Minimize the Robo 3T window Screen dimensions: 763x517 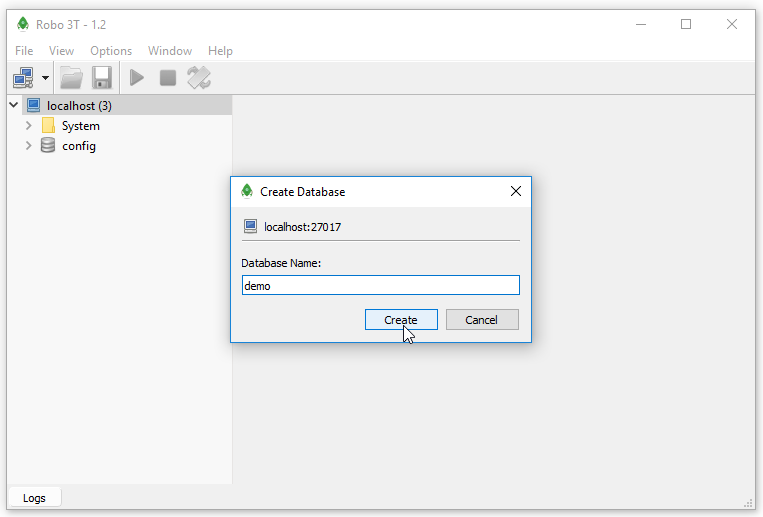(x=641, y=24)
